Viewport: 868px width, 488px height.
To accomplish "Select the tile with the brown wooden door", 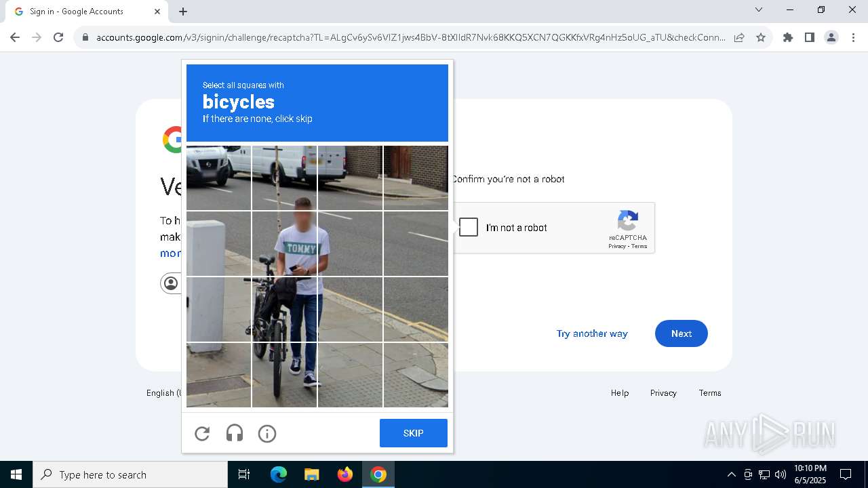I will (416, 178).
